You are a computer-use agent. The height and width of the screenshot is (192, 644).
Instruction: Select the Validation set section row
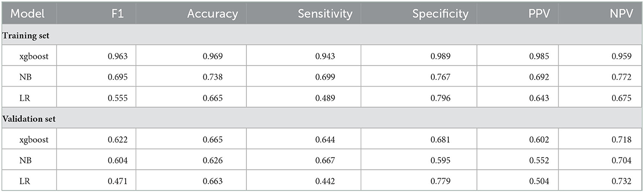coord(322,119)
